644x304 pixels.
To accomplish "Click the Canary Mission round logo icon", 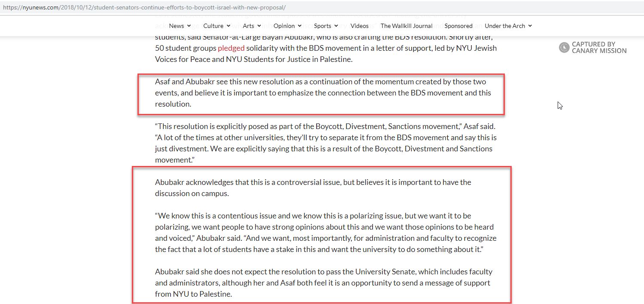I will [564, 48].
